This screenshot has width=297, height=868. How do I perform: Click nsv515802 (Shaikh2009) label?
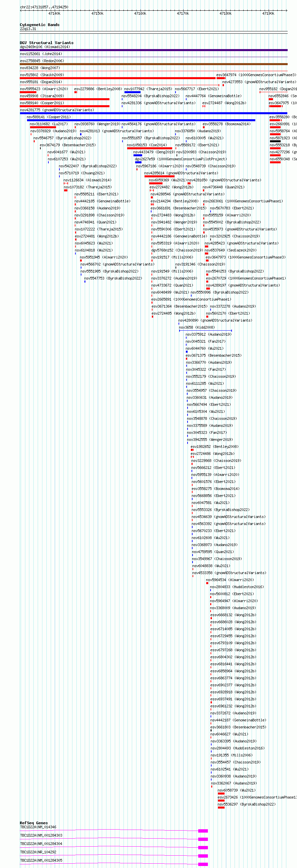coord(42,75)
